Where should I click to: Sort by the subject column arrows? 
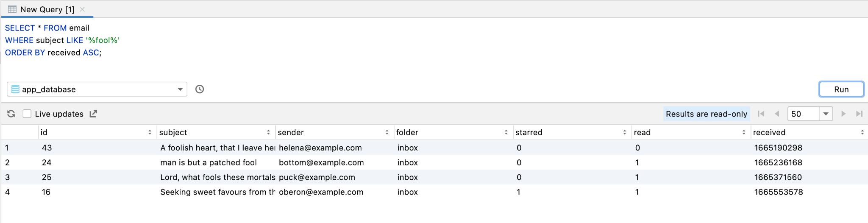[268, 132]
